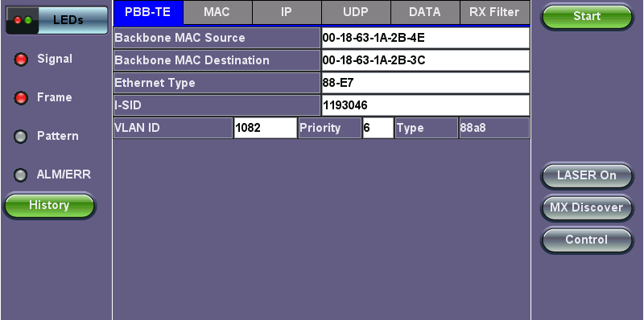Viewport: 644px width, 320px height.
Task: Click the MX Discover button
Action: 587,207
